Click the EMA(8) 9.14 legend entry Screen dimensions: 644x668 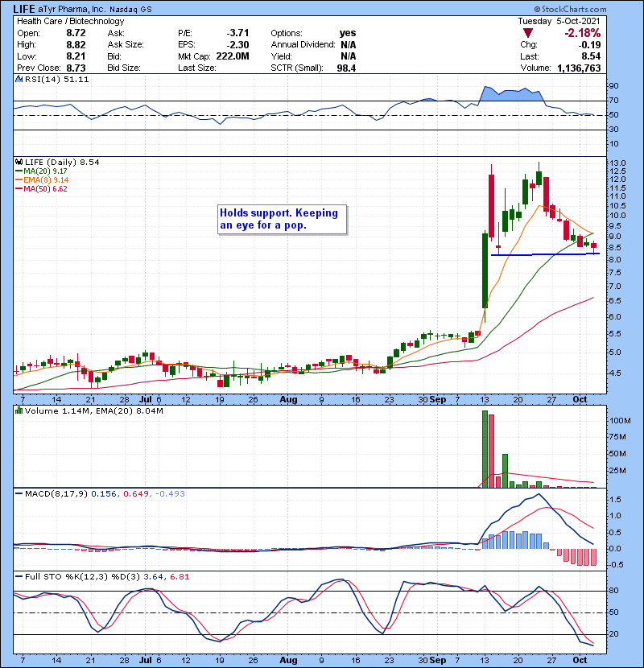[42, 179]
